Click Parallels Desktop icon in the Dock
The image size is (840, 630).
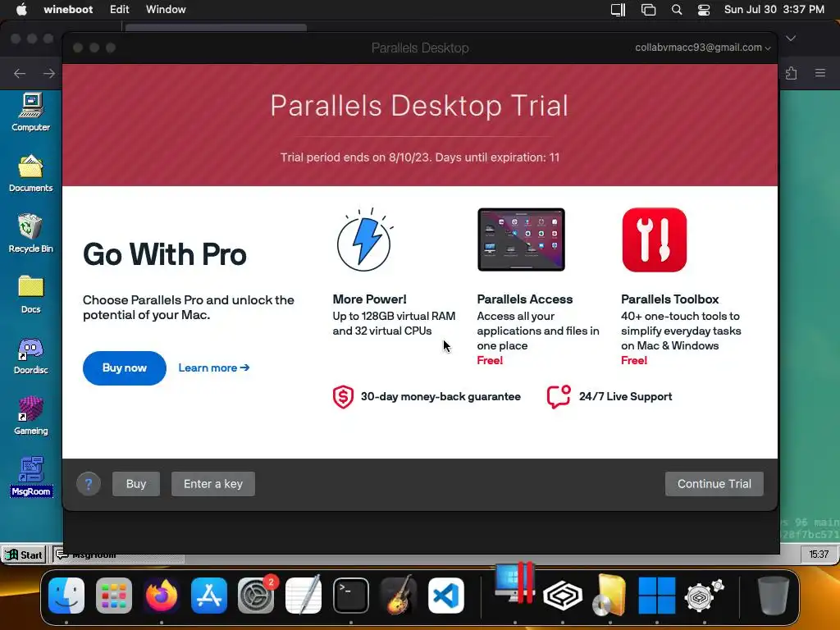click(515, 584)
